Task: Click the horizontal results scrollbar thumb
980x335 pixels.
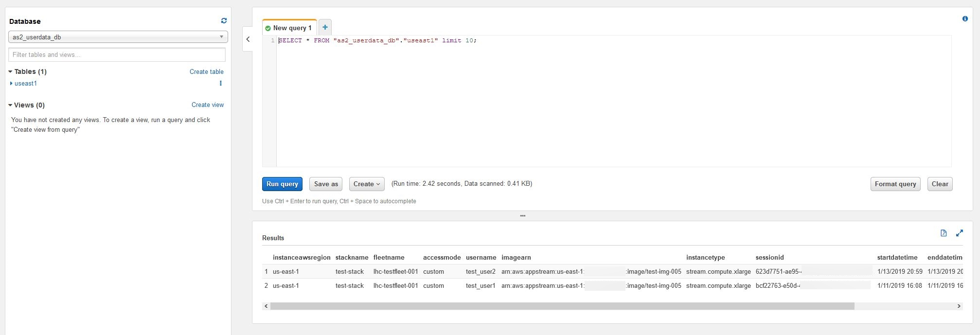Action: tap(562, 306)
